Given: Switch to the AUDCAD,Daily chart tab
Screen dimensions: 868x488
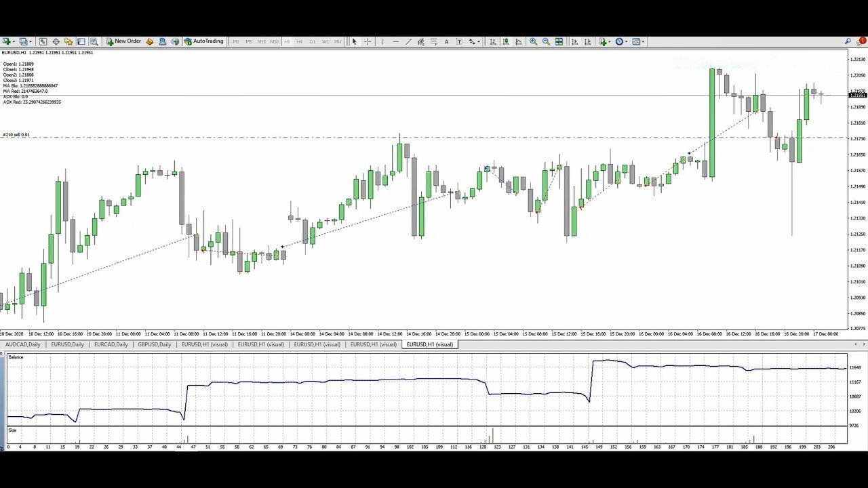Looking at the screenshot, I should point(23,344).
